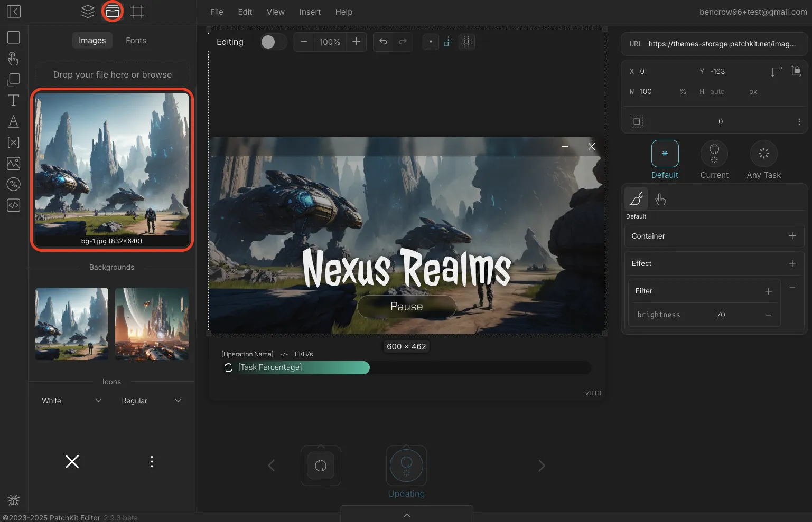Open the Insert menu
Viewport: 812px width, 522px height.
coord(310,12)
